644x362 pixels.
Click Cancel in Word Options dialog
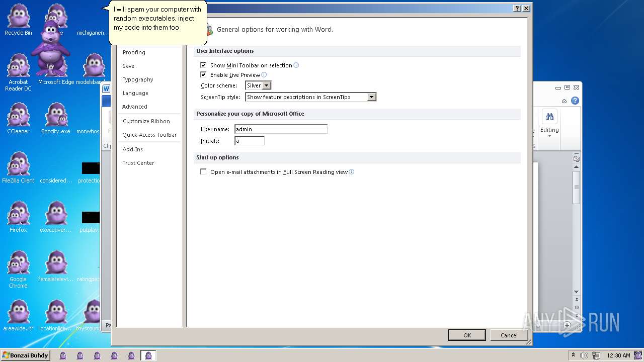click(x=509, y=335)
